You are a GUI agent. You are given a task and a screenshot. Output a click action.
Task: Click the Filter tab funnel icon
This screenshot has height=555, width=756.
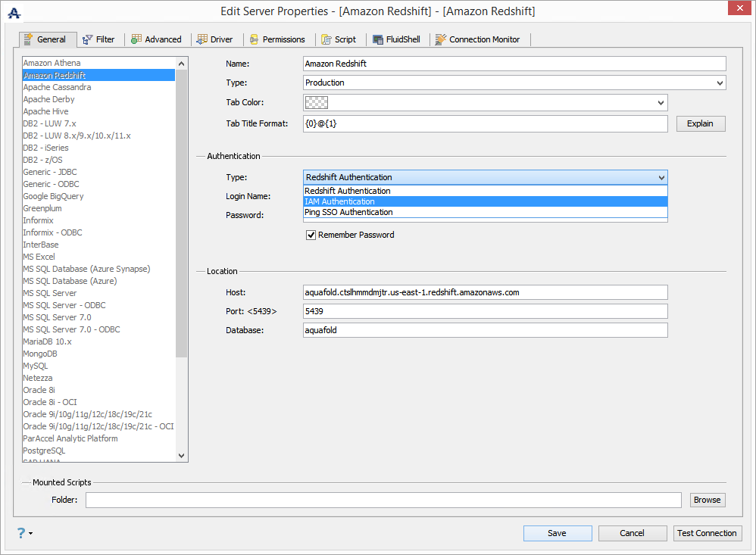coord(87,39)
